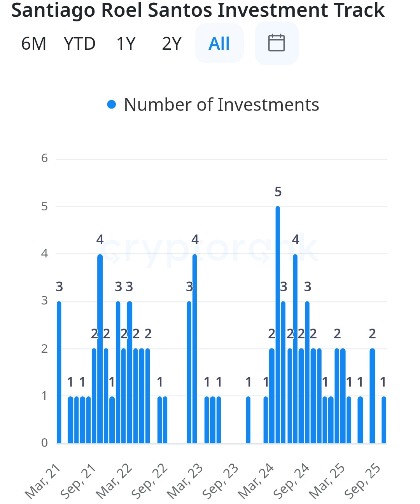420x504 pixels.
Task: Click the Sep, 25 x-axis label
Action: pyautogui.click(x=362, y=481)
